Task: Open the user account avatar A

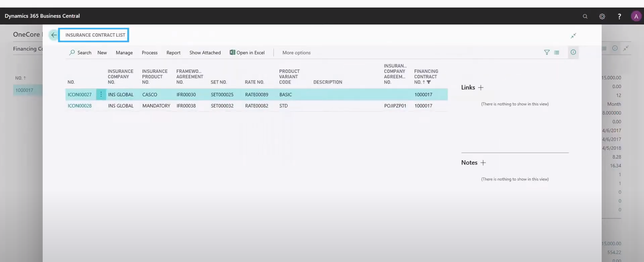Action: click(x=636, y=16)
